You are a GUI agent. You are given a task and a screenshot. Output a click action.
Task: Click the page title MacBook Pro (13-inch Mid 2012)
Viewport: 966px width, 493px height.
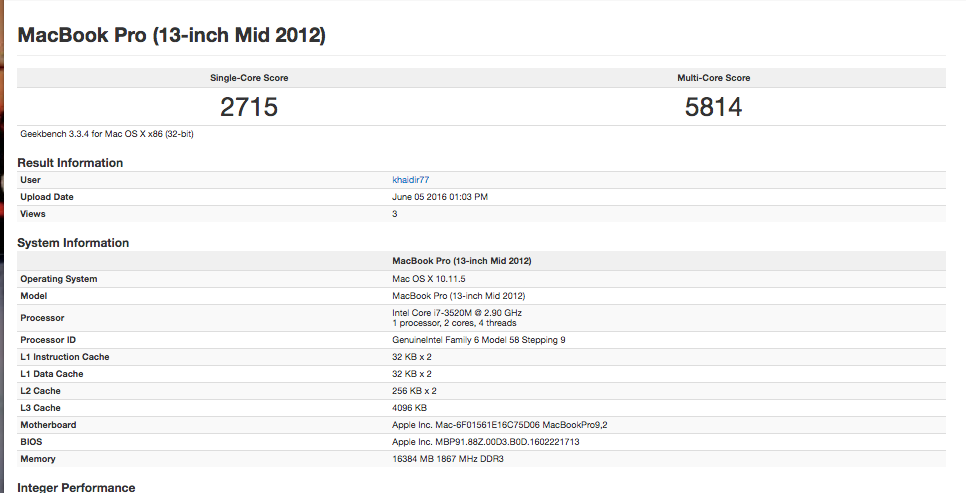click(171, 35)
